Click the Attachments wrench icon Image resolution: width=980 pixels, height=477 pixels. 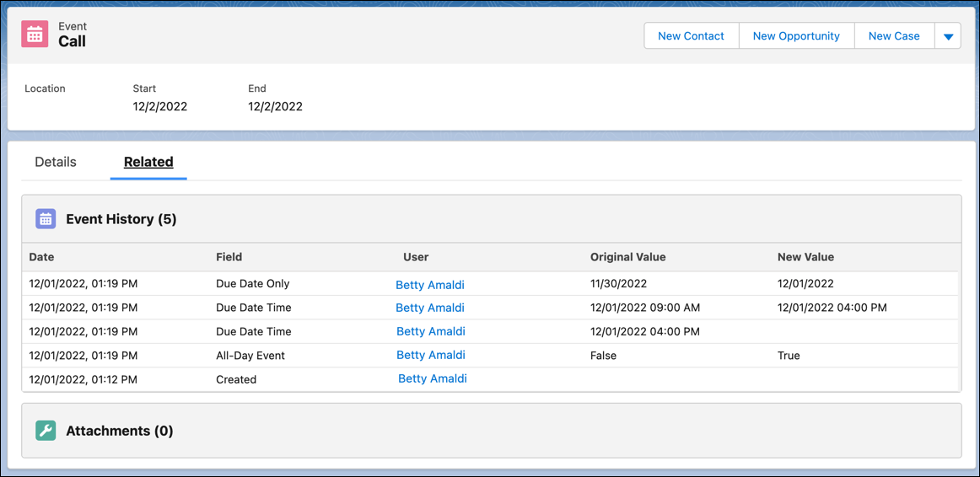pos(46,431)
